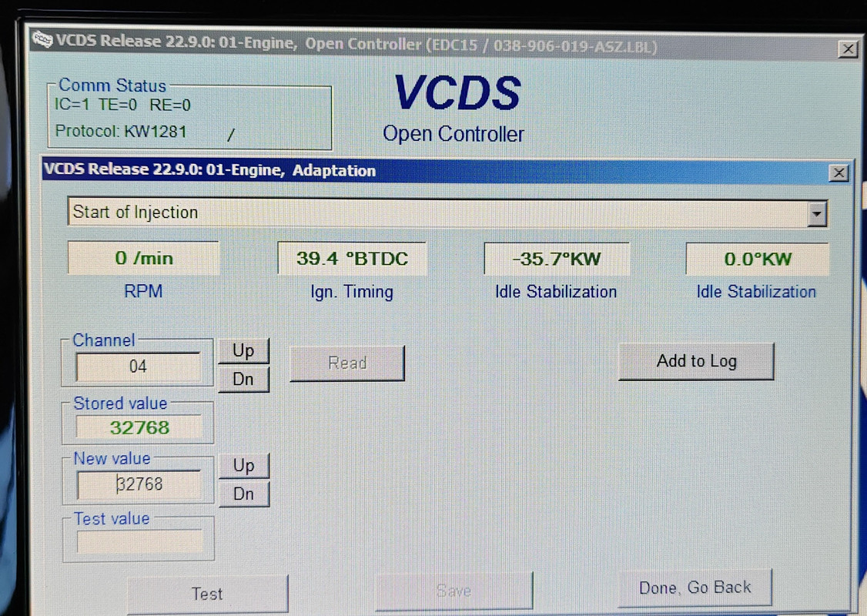
Task: Click the Save button
Action: pyautogui.click(x=454, y=591)
